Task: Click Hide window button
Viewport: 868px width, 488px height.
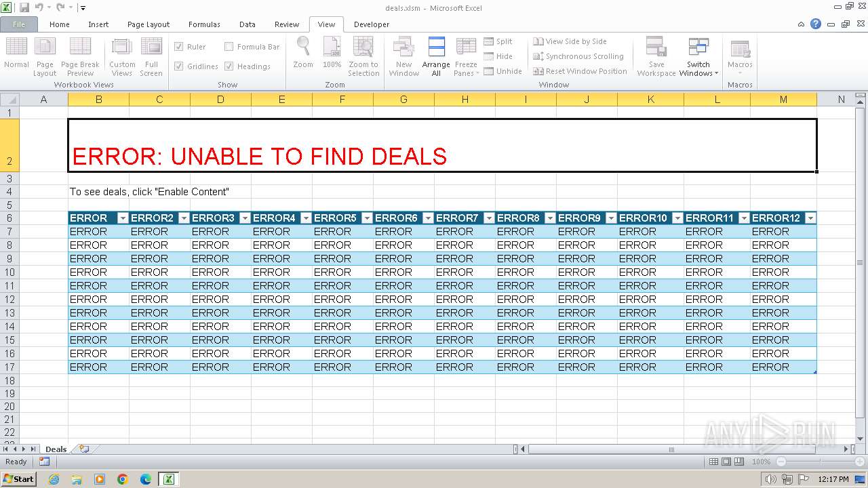Action: (x=498, y=56)
